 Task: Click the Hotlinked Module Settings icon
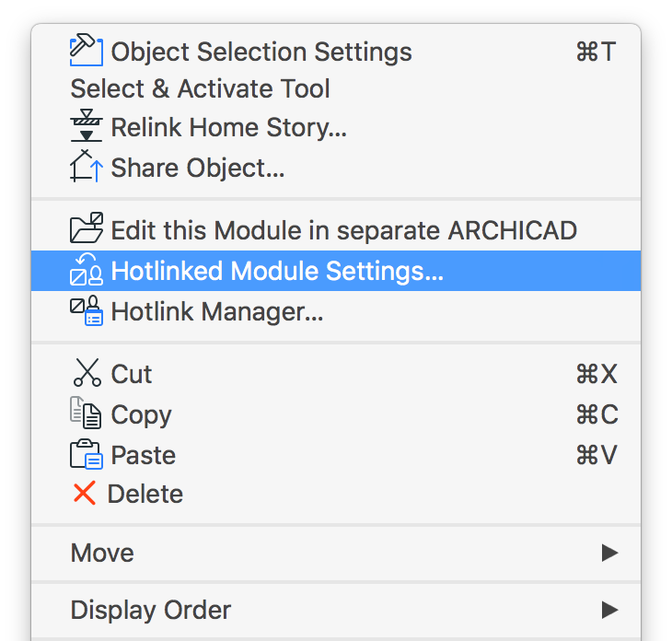tap(87, 269)
